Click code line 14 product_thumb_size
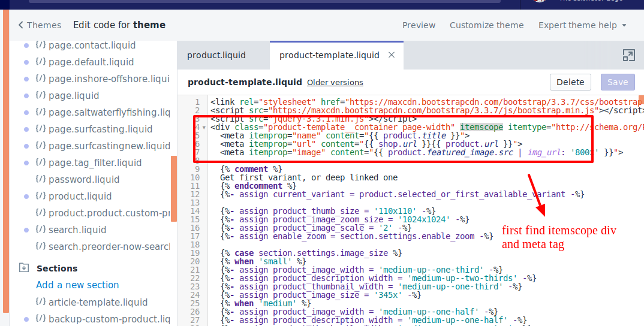 pos(328,211)
